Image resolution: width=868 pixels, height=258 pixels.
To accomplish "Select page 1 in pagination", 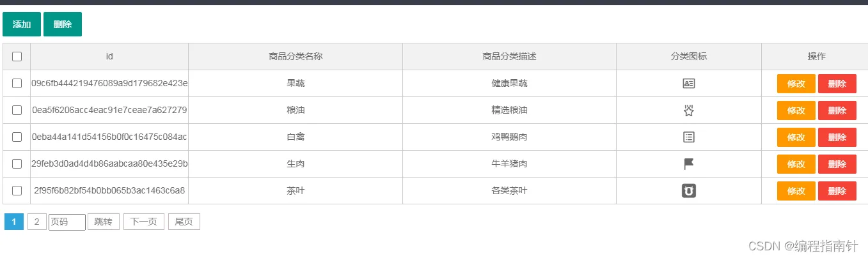I will (14, 222).
